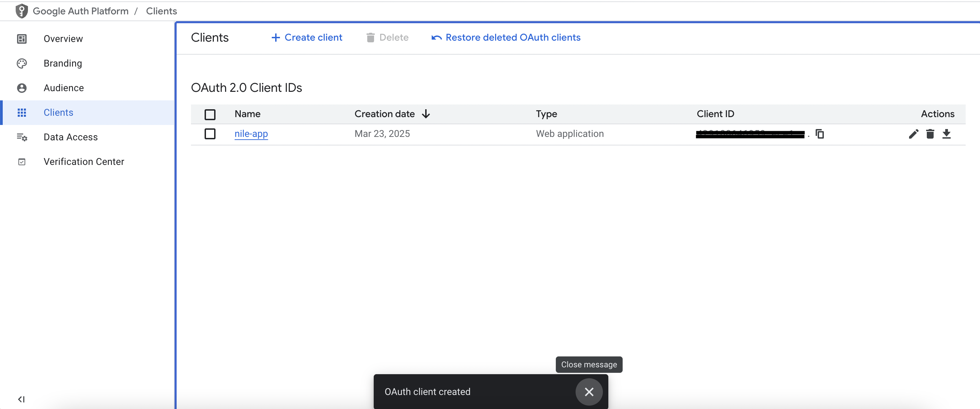The height and width of the screenshot is (409, 980).
Task: Select all clients with header checkbox
Action: pyautogui.click(x=210, y=114)
